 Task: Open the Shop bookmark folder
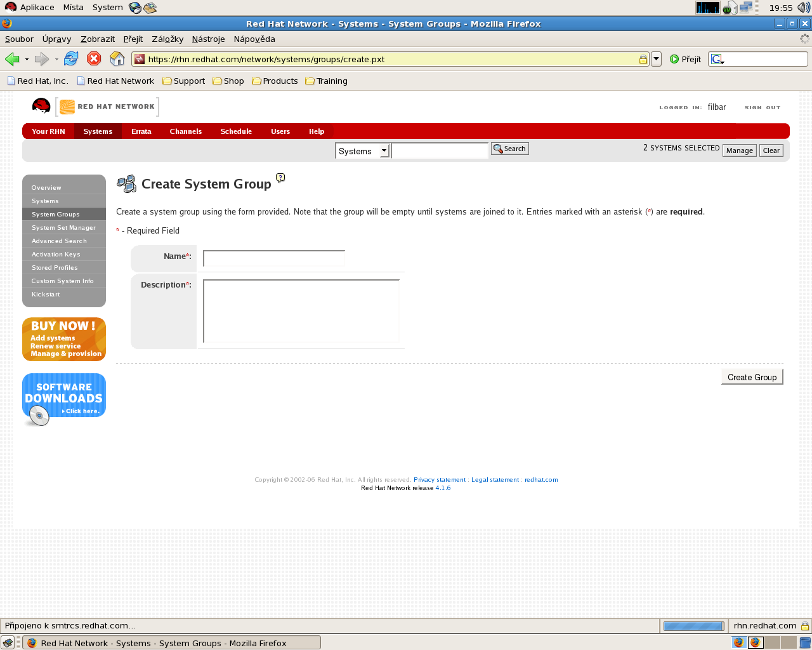click(x=228, y=81)
